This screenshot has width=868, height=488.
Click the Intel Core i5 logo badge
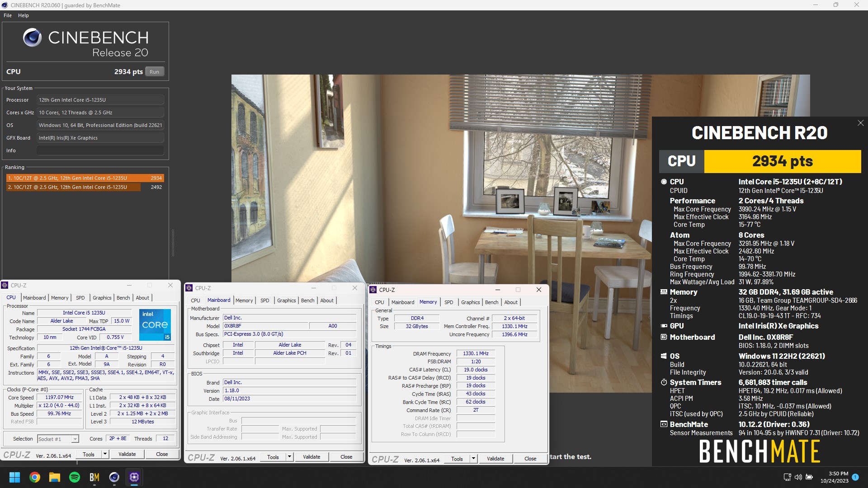click(155, 324)
